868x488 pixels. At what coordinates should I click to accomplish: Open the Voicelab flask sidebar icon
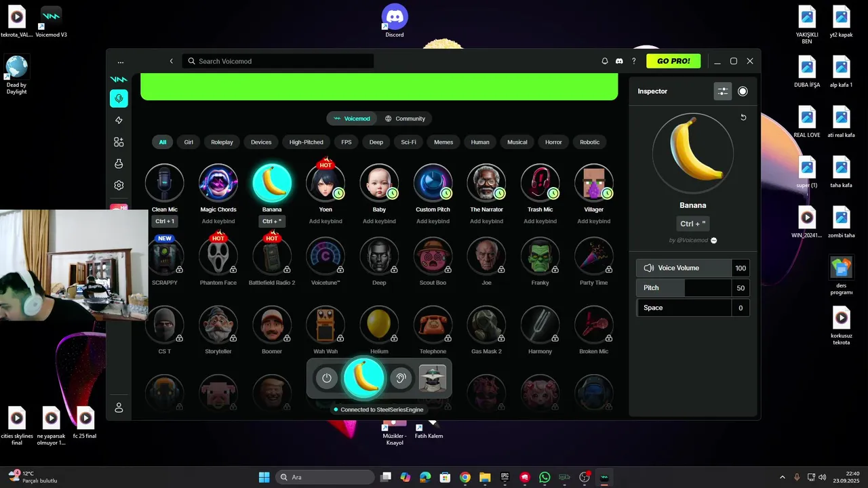pos(119,163)
